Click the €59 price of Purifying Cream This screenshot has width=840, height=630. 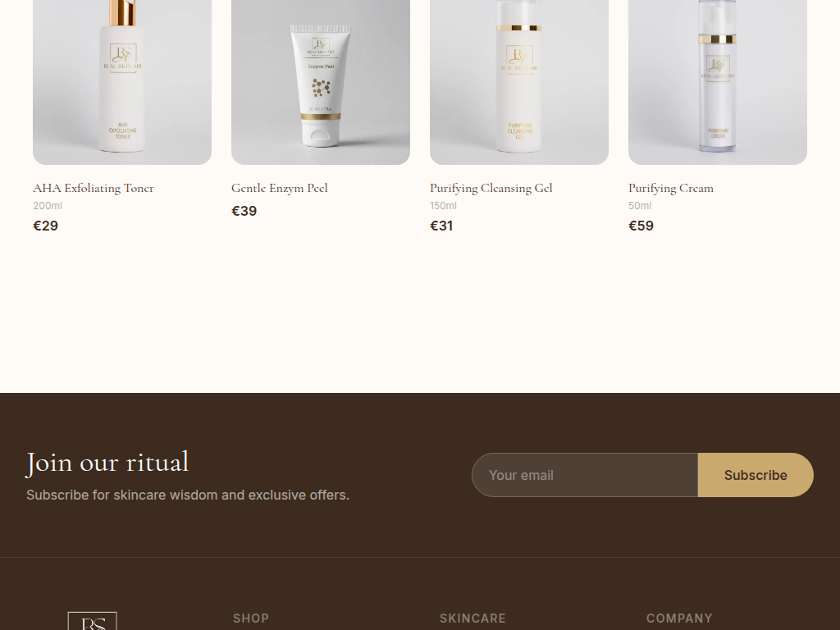tap(641, 226)
